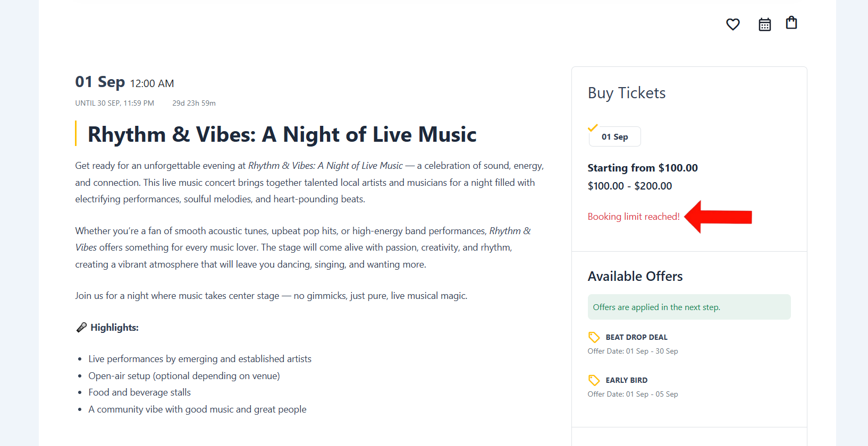Screen dimensions: 868x446
Task: Click the BEAT DROP DEAL tag icon
Action: click(x=594, y=337)
